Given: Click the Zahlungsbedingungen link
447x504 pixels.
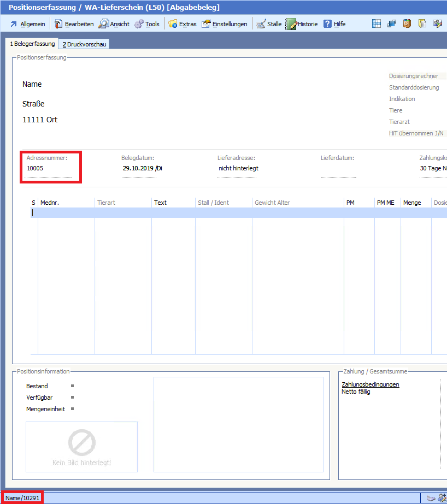Looking at the screenshot, I should 370,384.
